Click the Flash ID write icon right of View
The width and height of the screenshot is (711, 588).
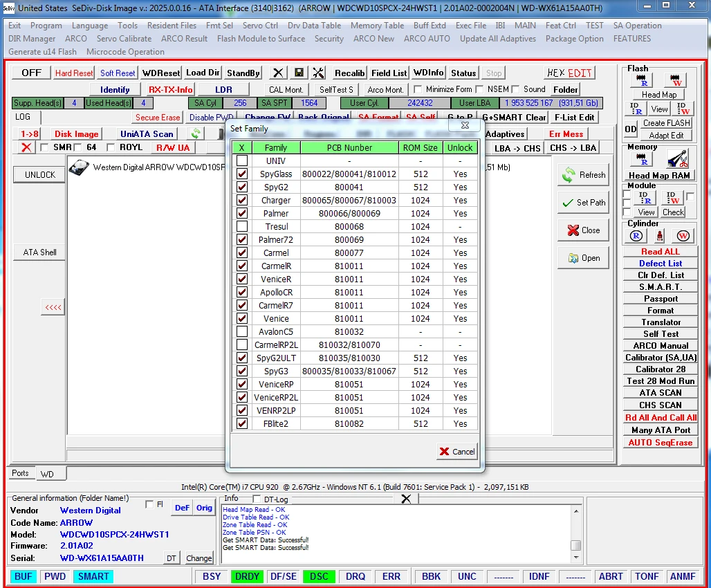click(683, 109)
